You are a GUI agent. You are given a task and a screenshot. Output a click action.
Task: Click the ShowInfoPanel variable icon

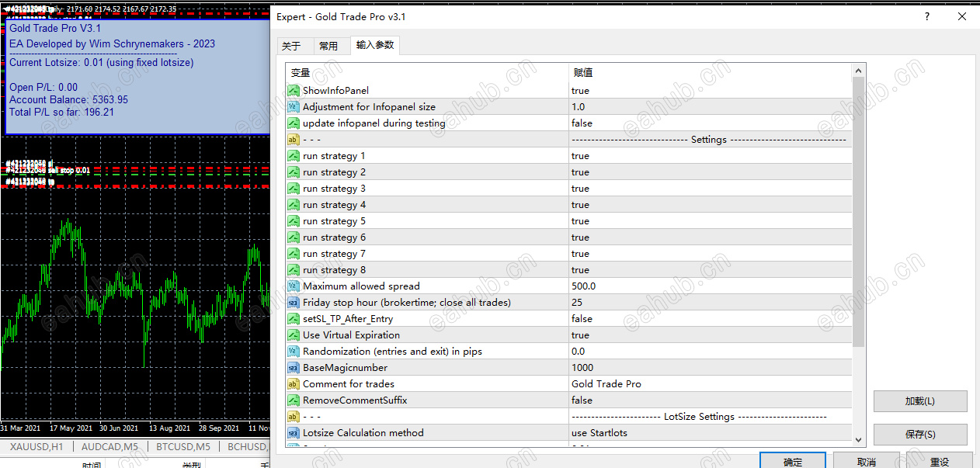[x=294, y=91]
